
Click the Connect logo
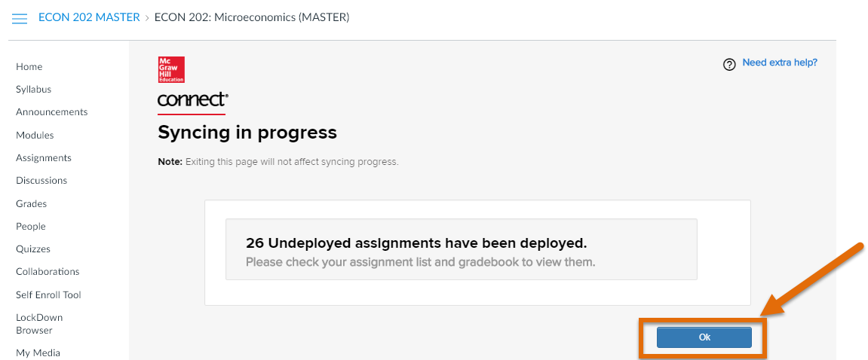tap(192, 100)
